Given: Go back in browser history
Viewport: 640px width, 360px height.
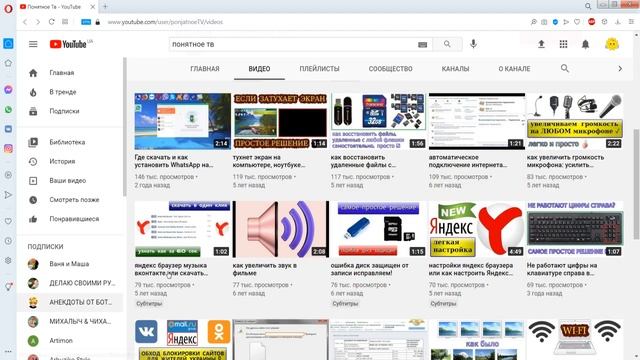Looking at the screenshot, I should (25, 22).
